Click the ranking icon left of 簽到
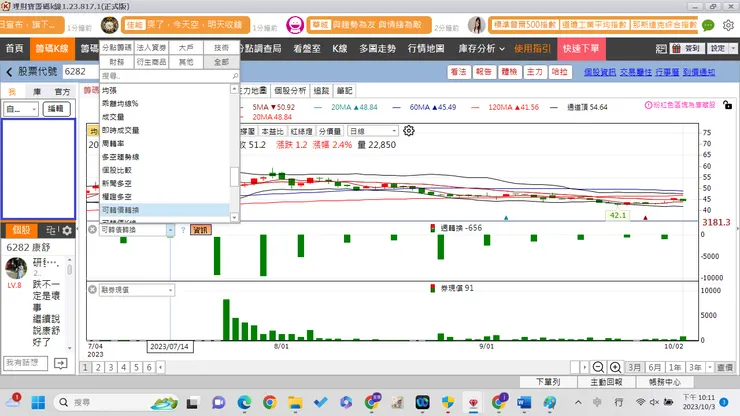 (x=661, y=48)
